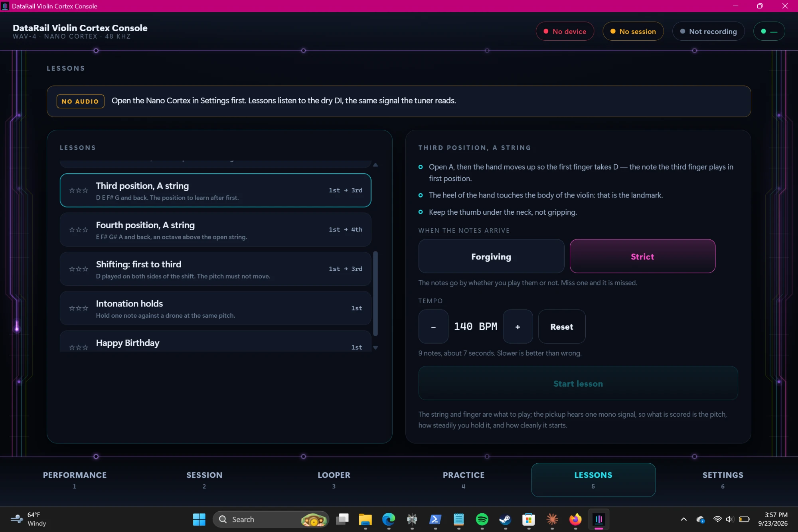Click the green dot level indicator pill
This screenshot has height=532, width=798.
click(x=769, y=31)
